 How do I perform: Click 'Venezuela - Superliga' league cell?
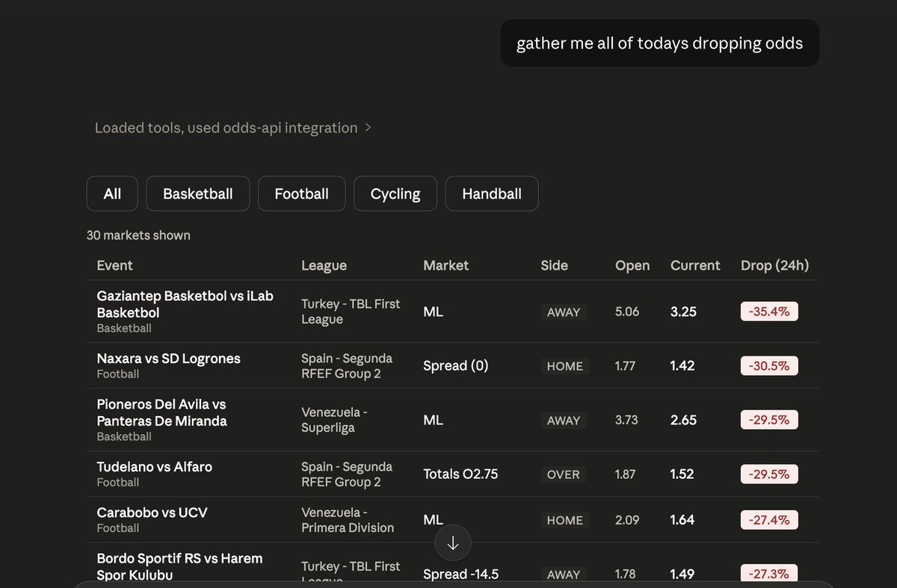point(334,420)
